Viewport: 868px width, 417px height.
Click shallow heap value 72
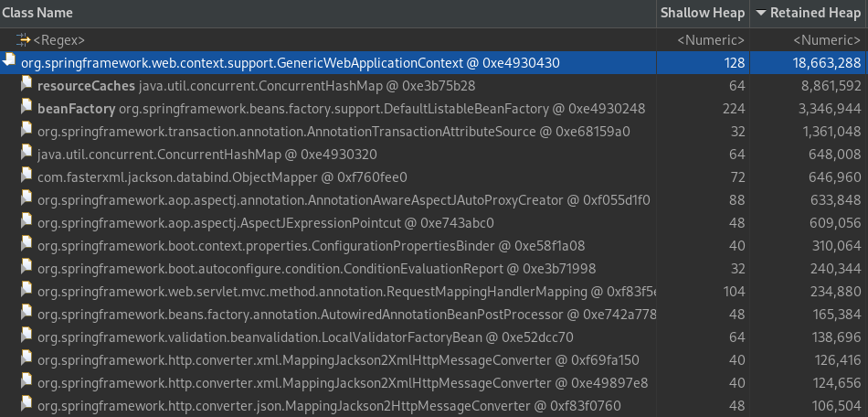click(x=737, y=177)
